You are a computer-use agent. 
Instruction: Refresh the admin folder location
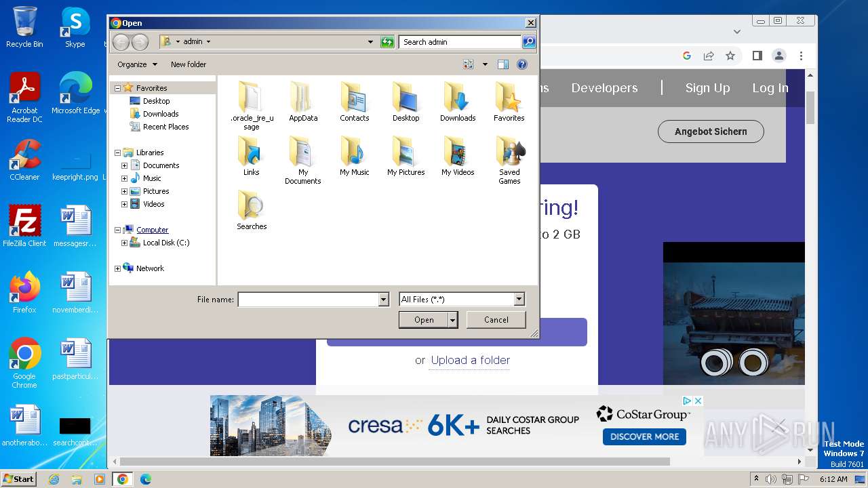(387, 42)
